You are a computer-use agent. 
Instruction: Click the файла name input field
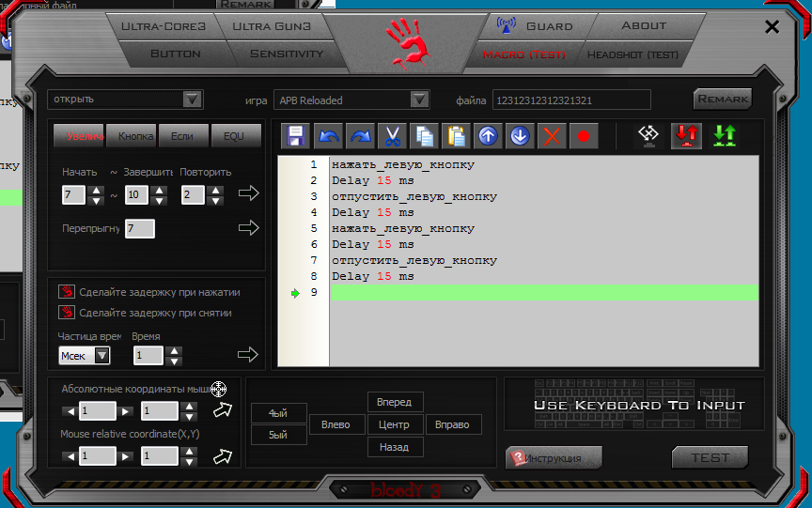click(x=571, y=100)
